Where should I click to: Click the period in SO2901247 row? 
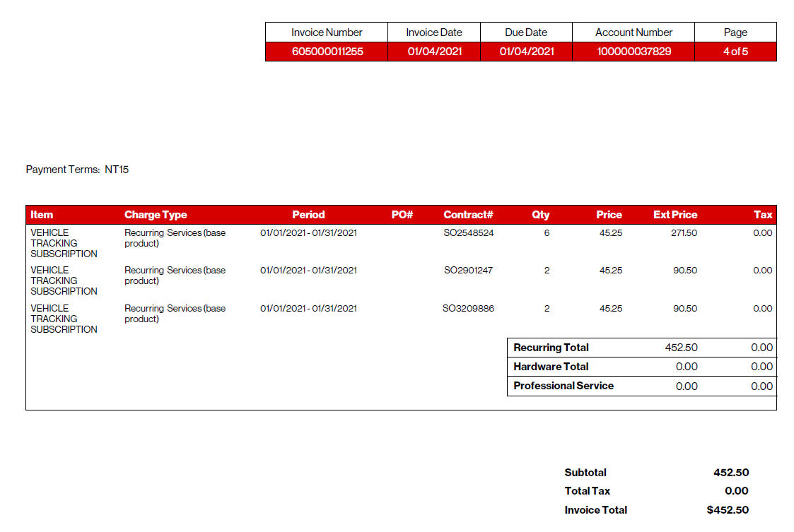tap(308, 271)
